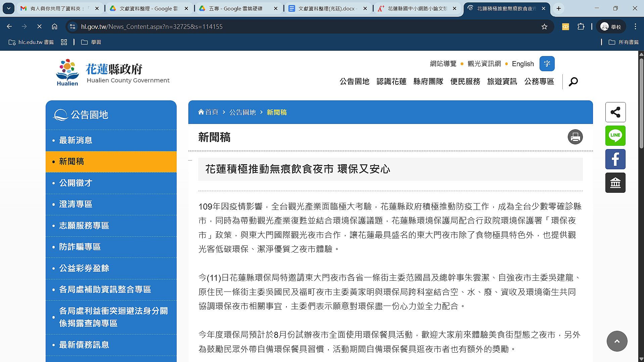This screenshot has width=644, height=362.
Task: Select 便民服務 in the main navigation
Action: 465,82
